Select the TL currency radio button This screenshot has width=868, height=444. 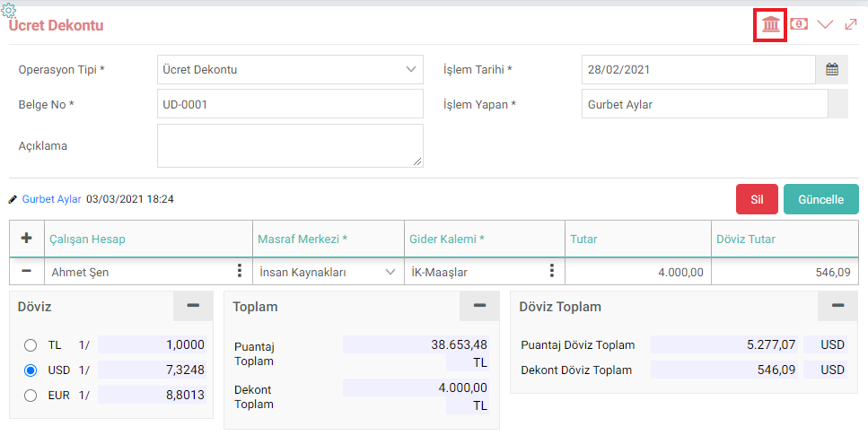pos(31,345)
